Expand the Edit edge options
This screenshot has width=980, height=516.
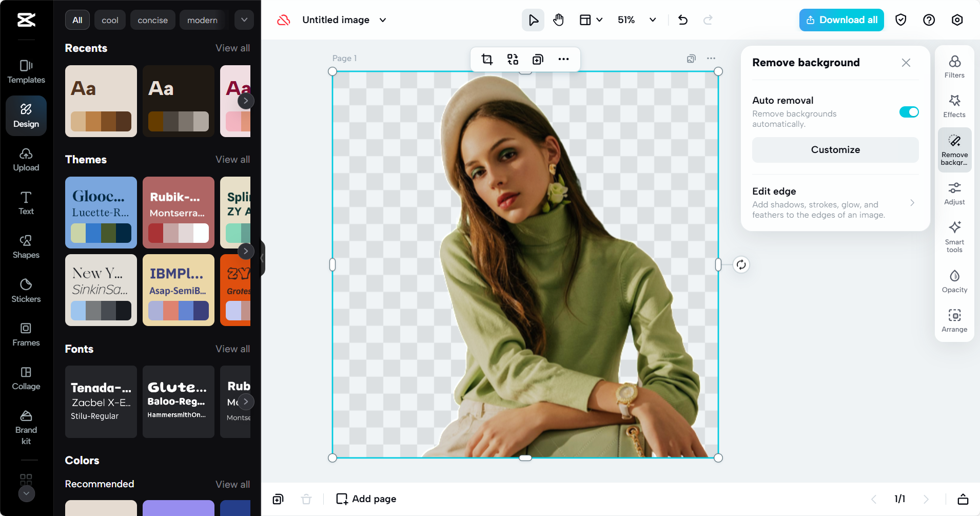pos(912,203)
